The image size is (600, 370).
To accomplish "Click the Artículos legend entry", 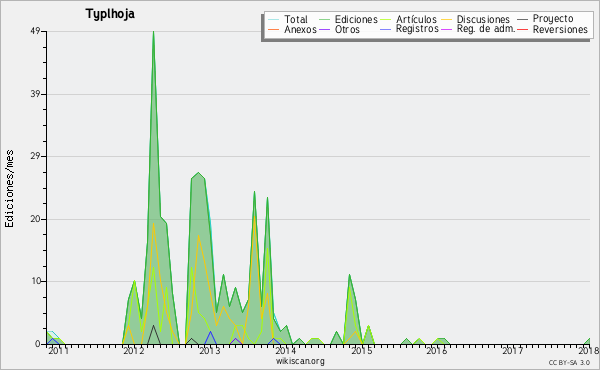I will [408, 19].
